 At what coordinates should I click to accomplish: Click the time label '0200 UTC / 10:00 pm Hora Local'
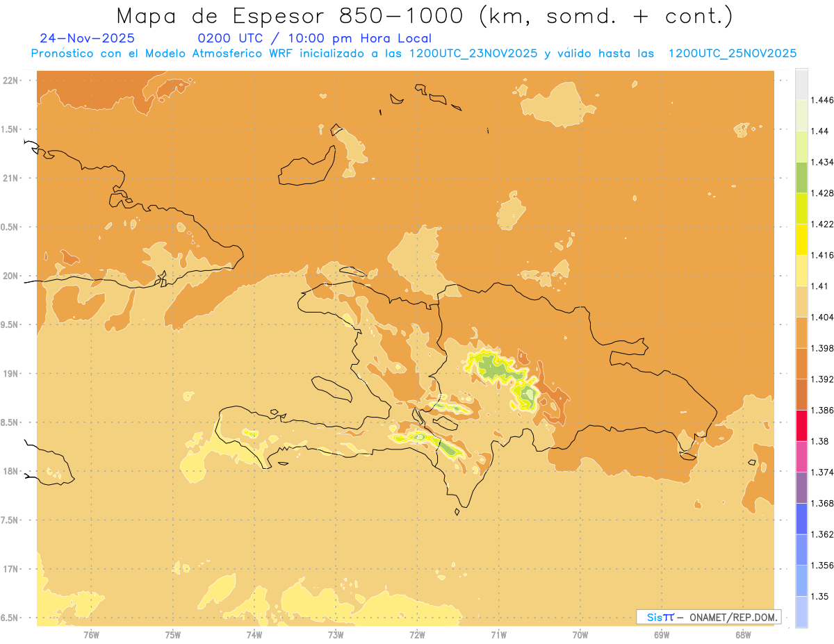[x=315, y=38]
